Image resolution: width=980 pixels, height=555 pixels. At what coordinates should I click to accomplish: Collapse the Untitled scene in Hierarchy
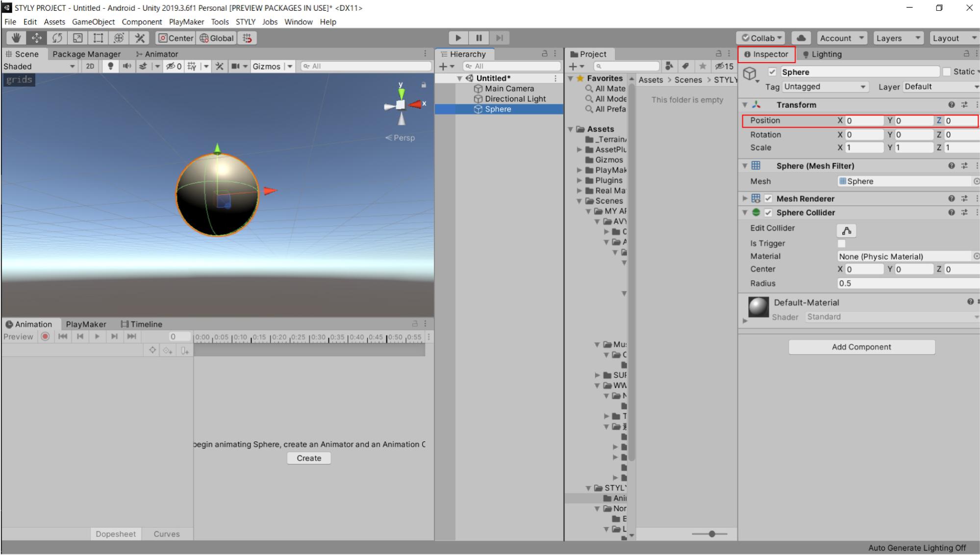[x=459, y=78]
